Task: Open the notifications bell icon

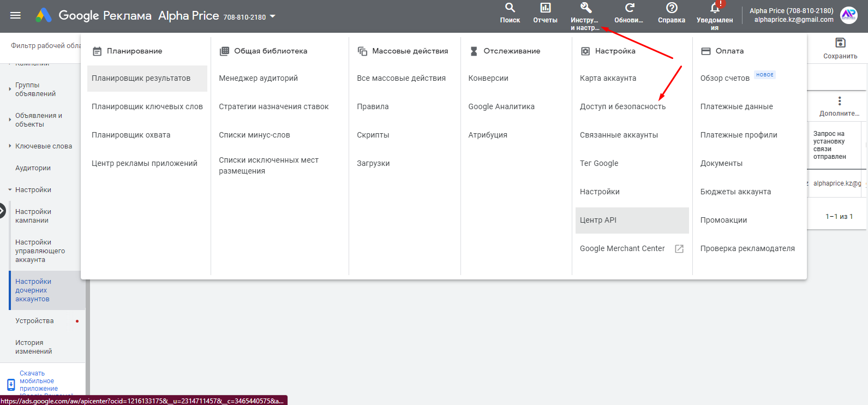Action: click(715, 8)
